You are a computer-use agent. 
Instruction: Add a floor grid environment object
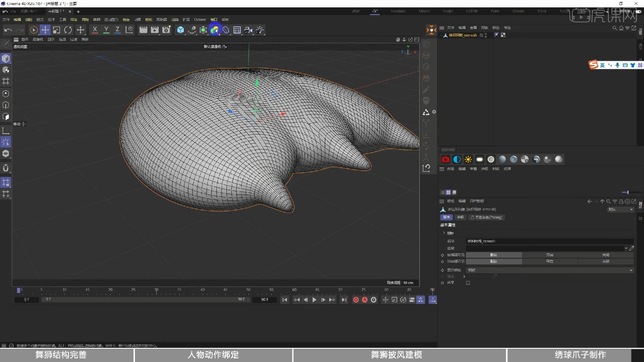click(237, 30)
